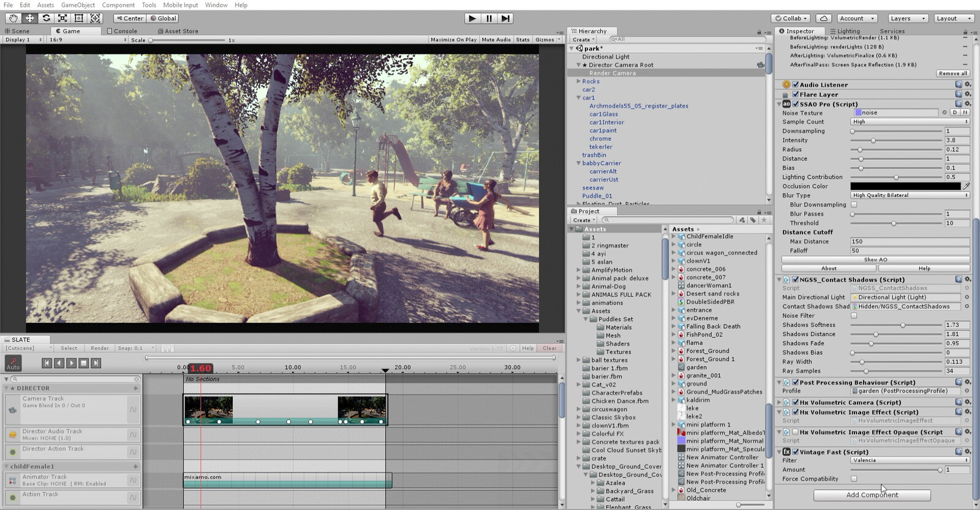980x510 pixels.
Task: Step backward in SLATE timeline
Action: [x=59, y=363]
